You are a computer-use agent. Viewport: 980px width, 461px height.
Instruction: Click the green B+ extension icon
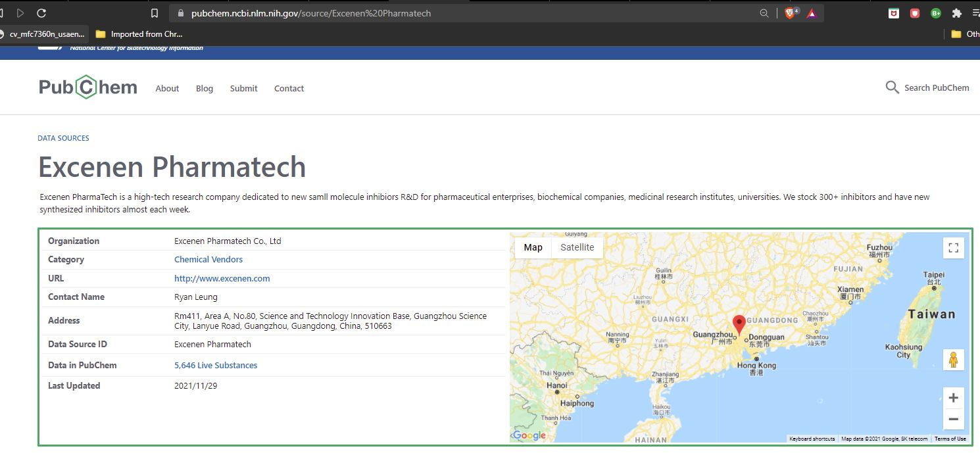coord(936,13)
